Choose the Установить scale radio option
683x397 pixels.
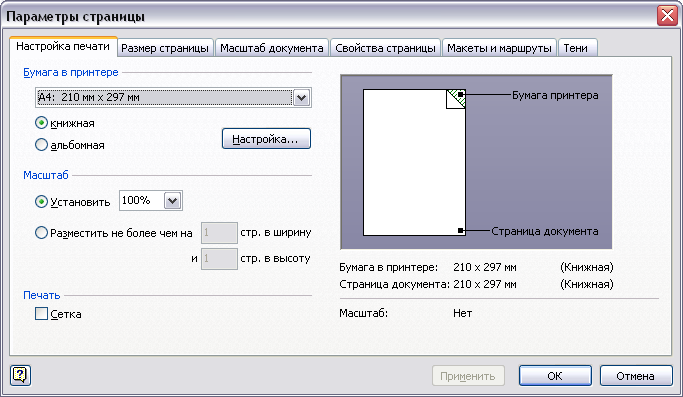point(41,202)
